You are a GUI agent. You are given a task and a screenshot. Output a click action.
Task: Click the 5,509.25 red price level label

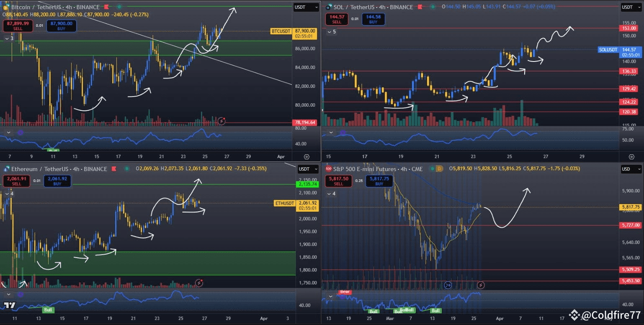pyautogui.click(x=631, y=270)
